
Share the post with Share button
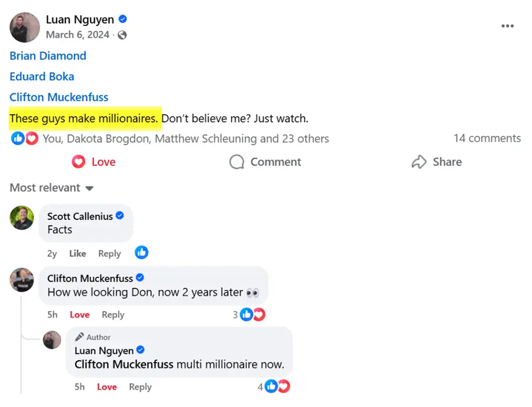437,162
